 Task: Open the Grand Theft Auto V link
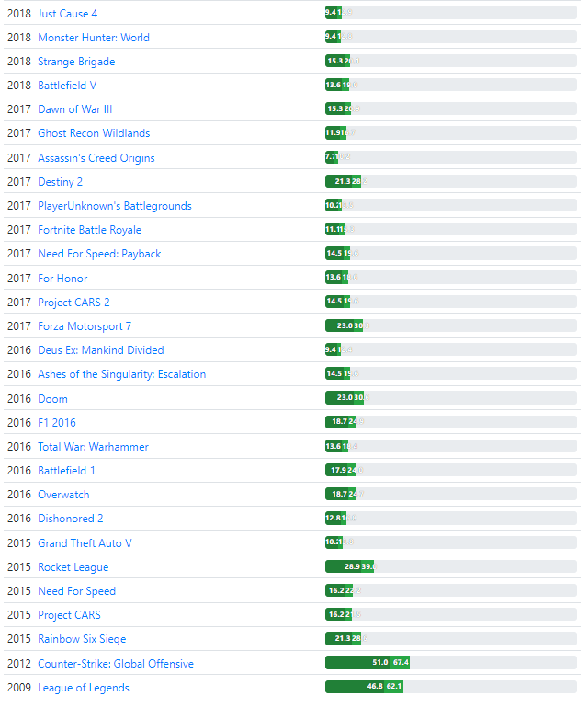[85, 543]
